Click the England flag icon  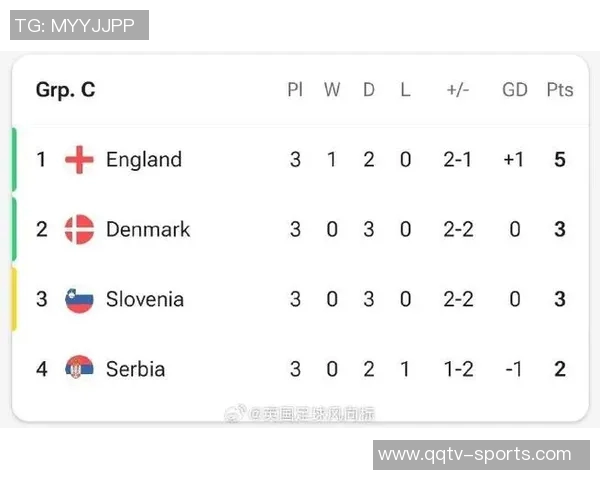coord(79,159)
